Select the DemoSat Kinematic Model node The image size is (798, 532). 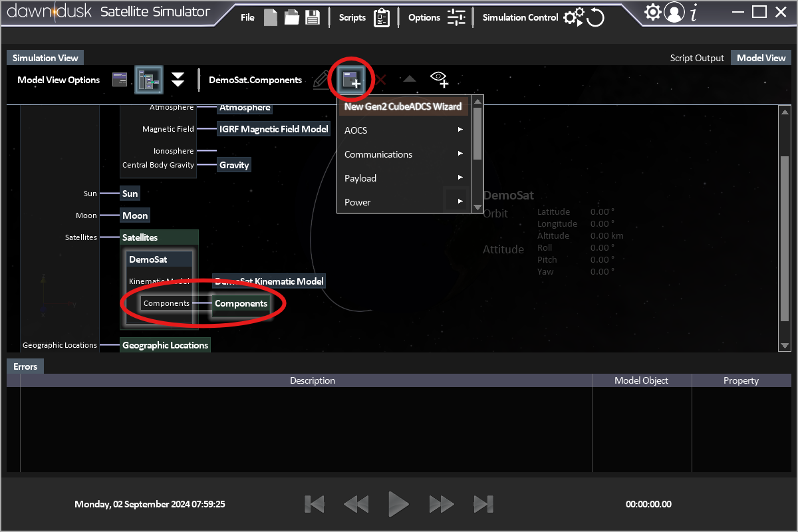[269, 281]
